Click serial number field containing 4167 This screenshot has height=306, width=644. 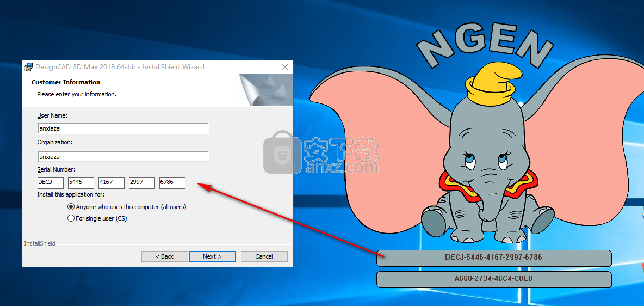click(112, 183)
